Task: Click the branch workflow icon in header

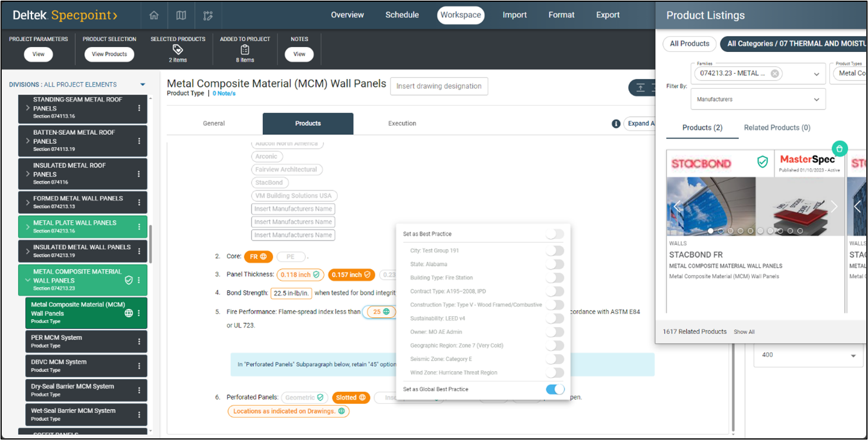Action: [208, 15]
